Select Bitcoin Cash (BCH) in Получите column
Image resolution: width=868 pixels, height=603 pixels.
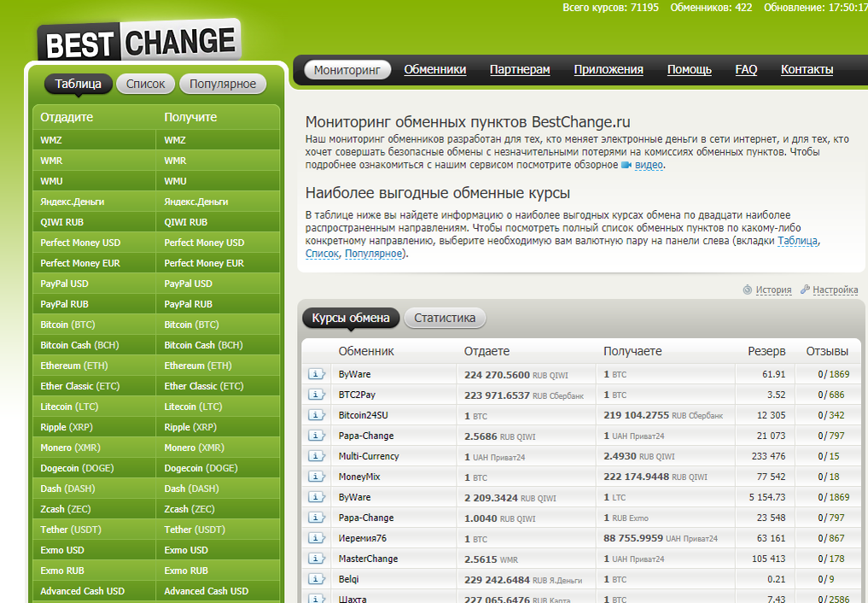[x=218, y=345]
